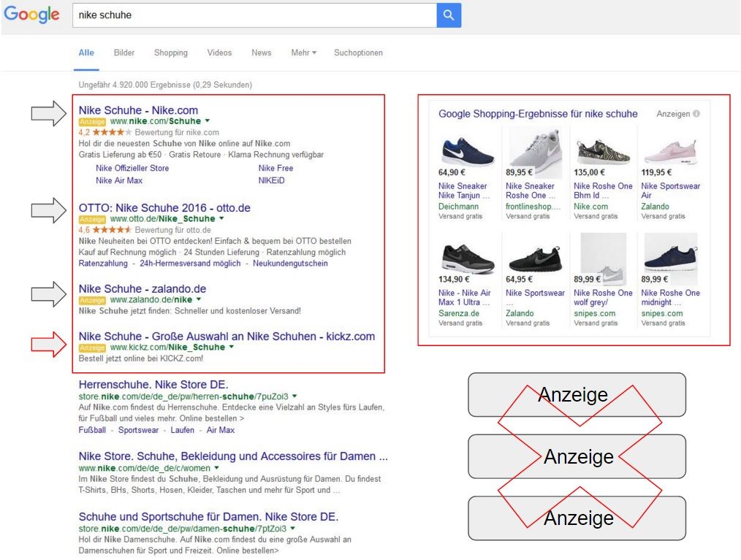Expand arrow beside www.otto.de/Nike_Schuhe URL
741x560 pixels.
(221, 218)
